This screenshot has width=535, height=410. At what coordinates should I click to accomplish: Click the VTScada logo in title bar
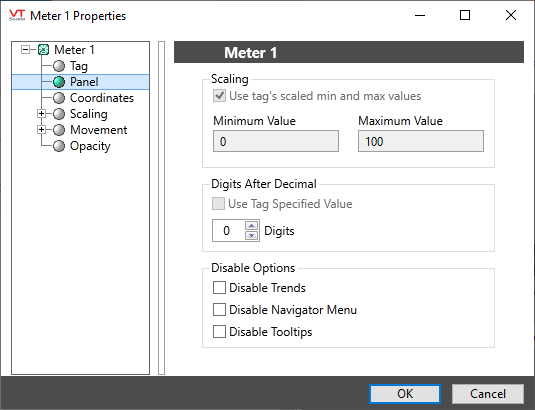tap(17, 15)
